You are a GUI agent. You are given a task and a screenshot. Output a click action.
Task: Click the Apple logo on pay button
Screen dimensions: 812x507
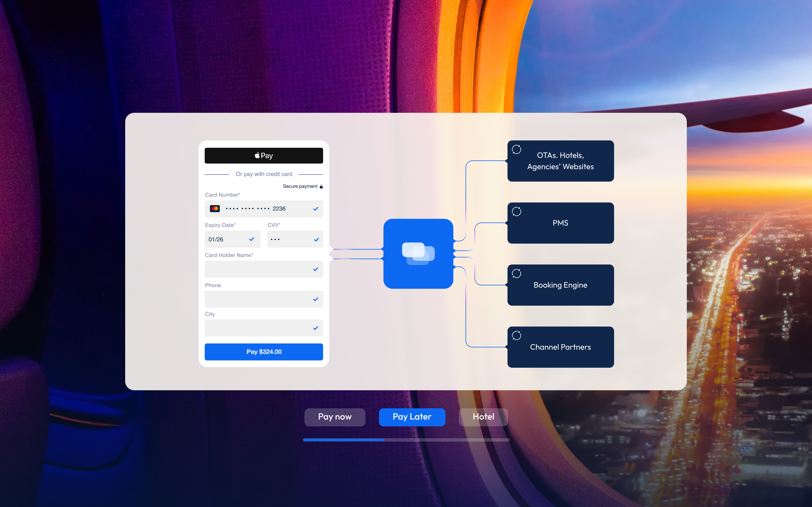click(257, 155)
